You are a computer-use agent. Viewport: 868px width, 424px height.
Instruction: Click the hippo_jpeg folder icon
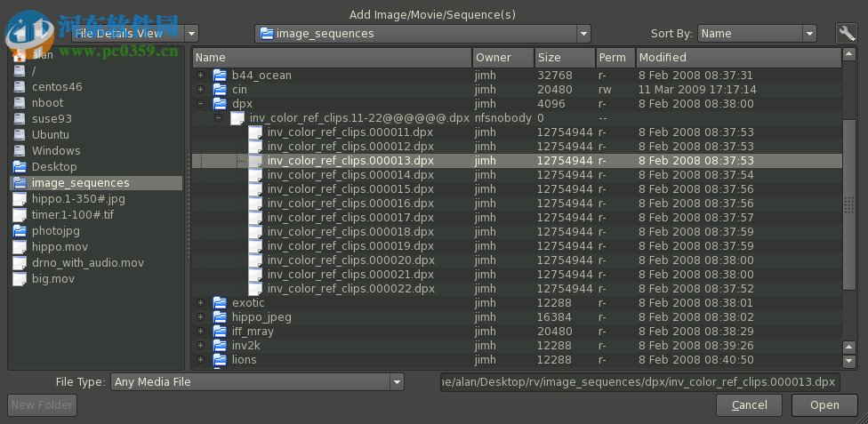coord(220,317)
